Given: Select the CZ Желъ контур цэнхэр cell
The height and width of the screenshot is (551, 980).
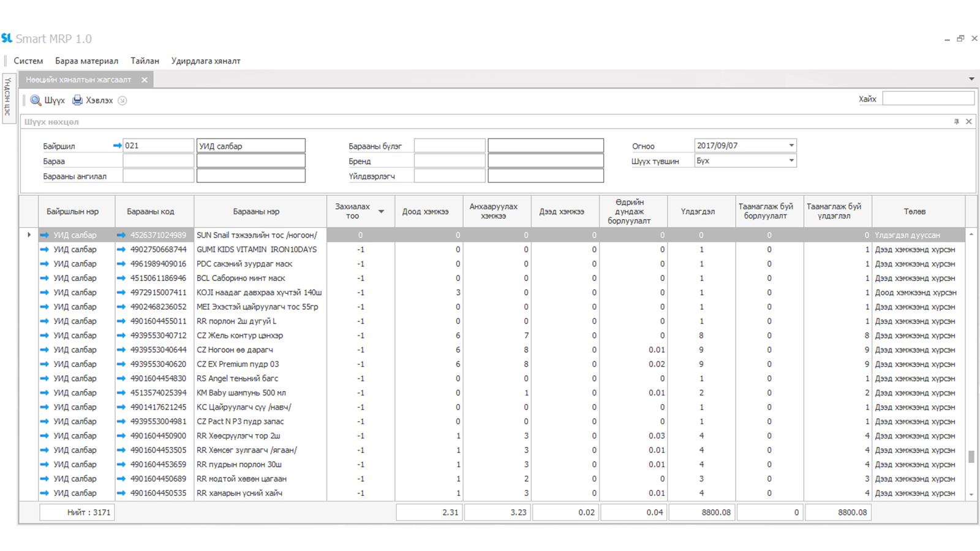Looking at the screenshot, I should (260, 335).
